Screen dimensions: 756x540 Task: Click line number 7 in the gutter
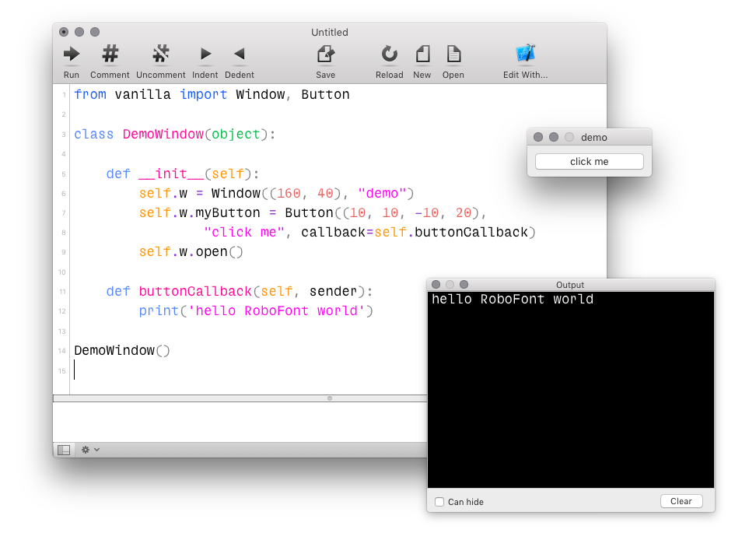(x=64, y=213)
